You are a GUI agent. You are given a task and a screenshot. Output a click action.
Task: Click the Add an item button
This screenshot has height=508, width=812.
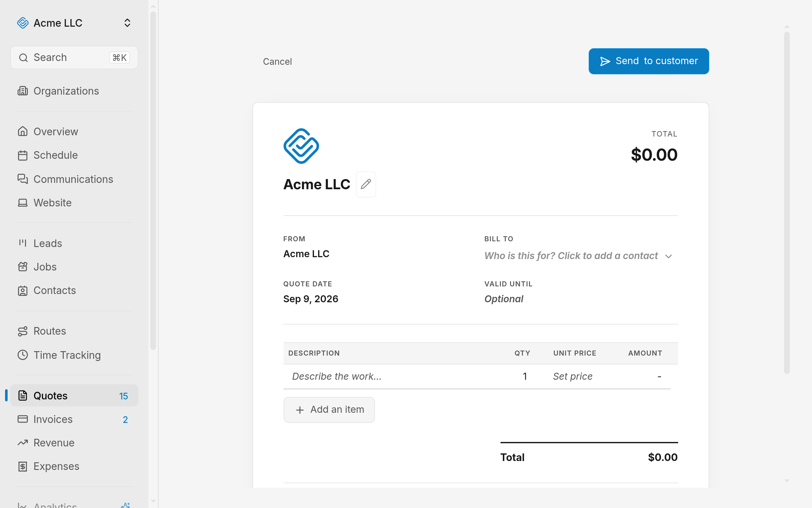click(329, 410)
